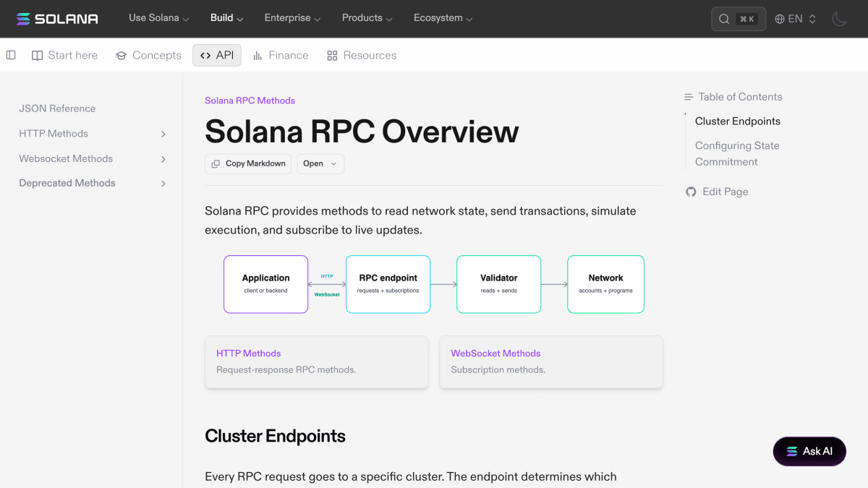Open the WebSocket Methods card
Viewport: 868px width, 488px height.
coord(551,362)
